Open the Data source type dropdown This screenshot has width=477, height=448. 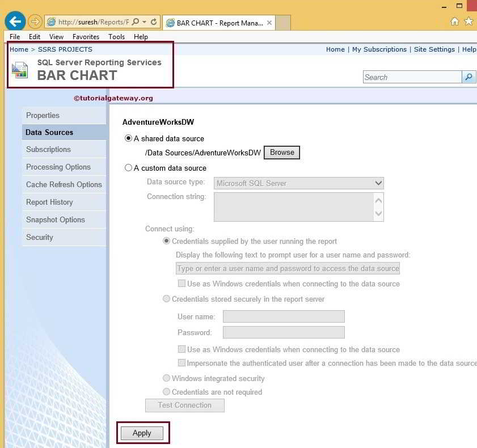(x=298, y=183)
